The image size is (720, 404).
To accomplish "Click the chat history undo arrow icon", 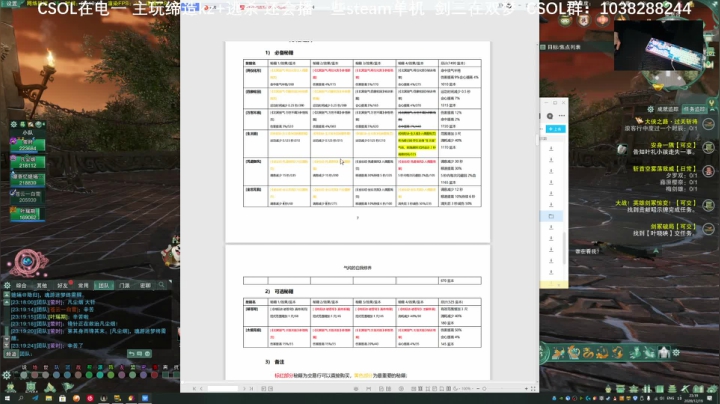I will [131, 354].
